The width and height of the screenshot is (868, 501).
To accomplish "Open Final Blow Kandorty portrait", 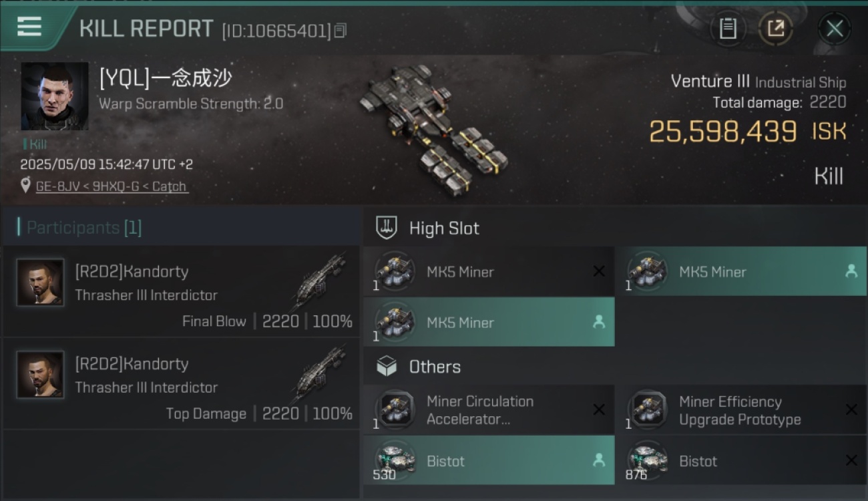I will click(x=41, y=283).
